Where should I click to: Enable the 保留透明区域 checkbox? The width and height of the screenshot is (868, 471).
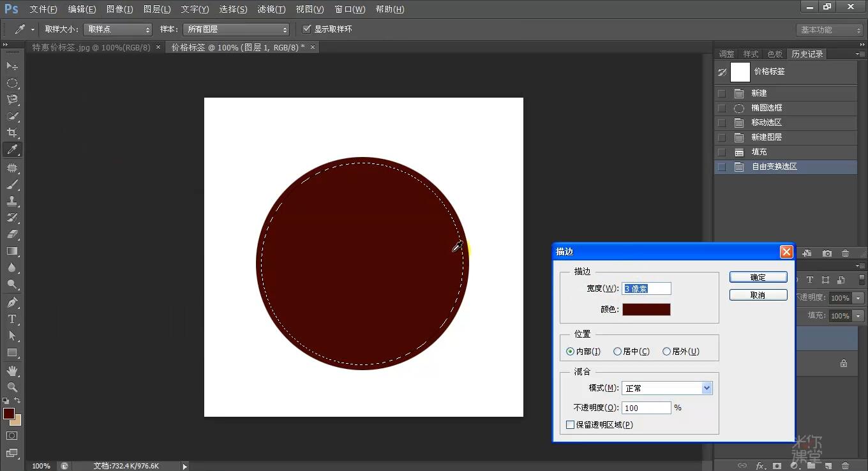tap(570, 424)
